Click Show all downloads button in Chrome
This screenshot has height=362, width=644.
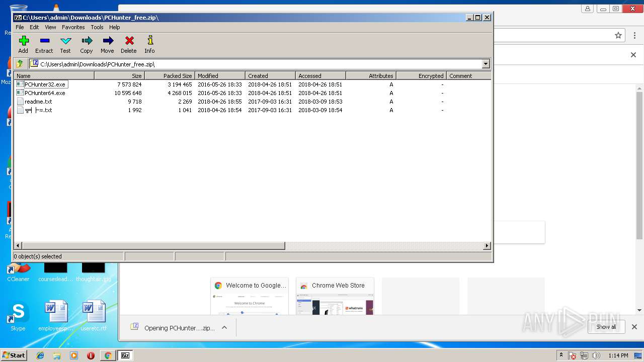click(x=606, y=327)
